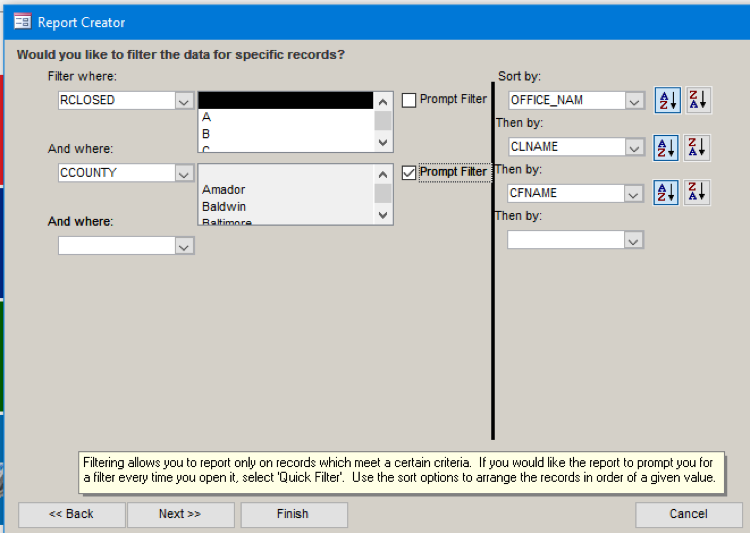Screen dimensions: 750x533
Task: Set descending sort for CLNAME field
Action: click(698, 147)
